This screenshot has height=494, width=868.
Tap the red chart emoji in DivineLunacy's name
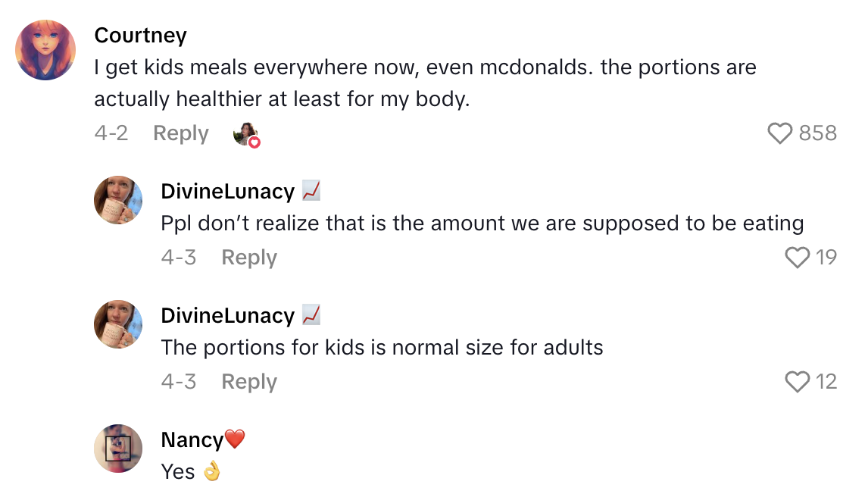point(311,190)
